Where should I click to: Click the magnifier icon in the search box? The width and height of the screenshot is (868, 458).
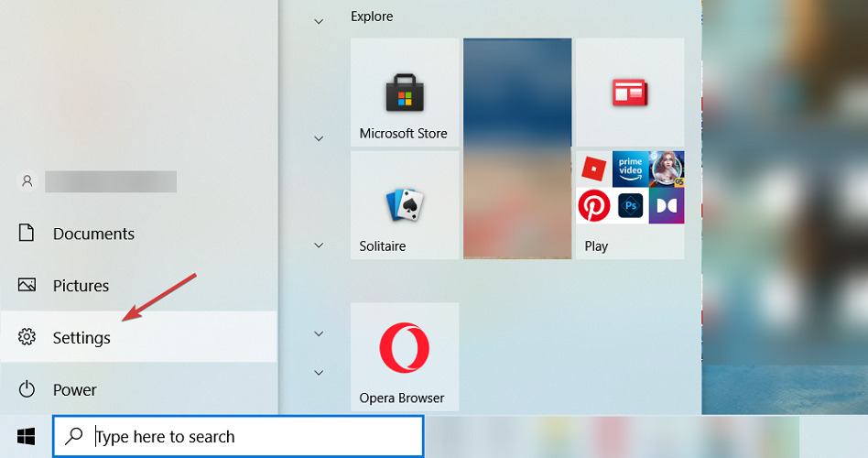[x=73, y=436]
